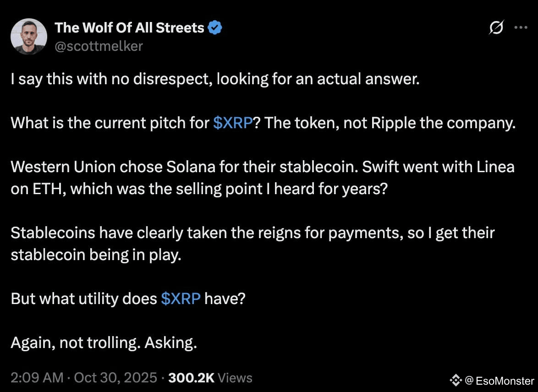Click the 'Again, not trolling. Asking.' line
Screen dimensions: 538x392
coord(104,343)
